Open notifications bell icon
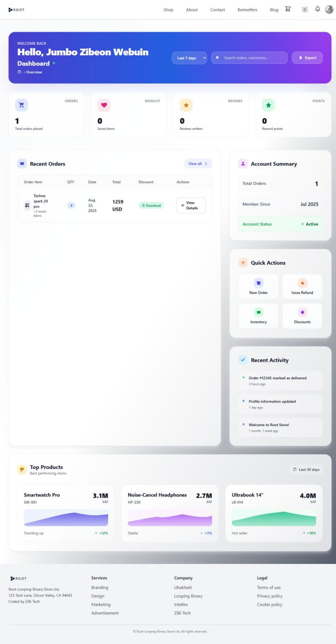The width and height of the screenshot is (336, 644). [317, 9]
